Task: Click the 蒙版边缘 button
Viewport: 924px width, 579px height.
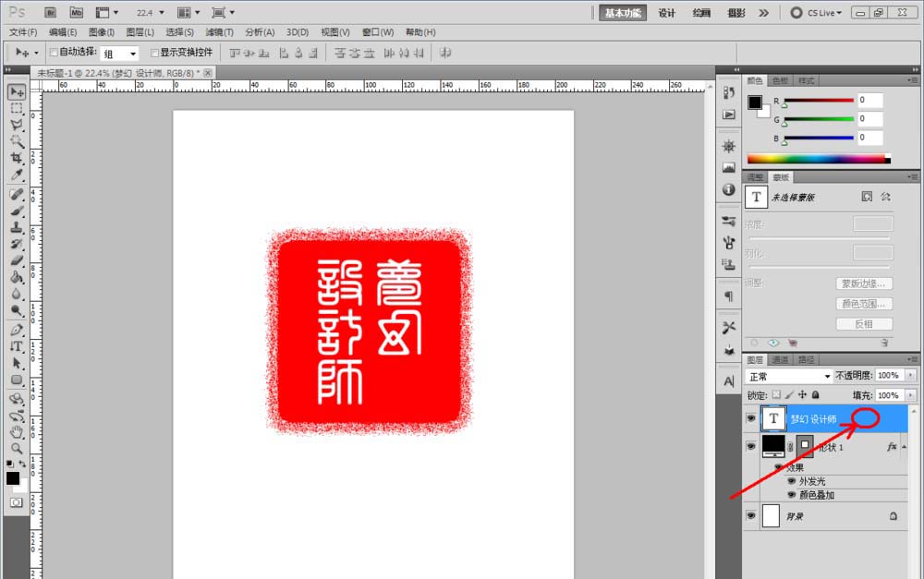Action: click(862, 283)
